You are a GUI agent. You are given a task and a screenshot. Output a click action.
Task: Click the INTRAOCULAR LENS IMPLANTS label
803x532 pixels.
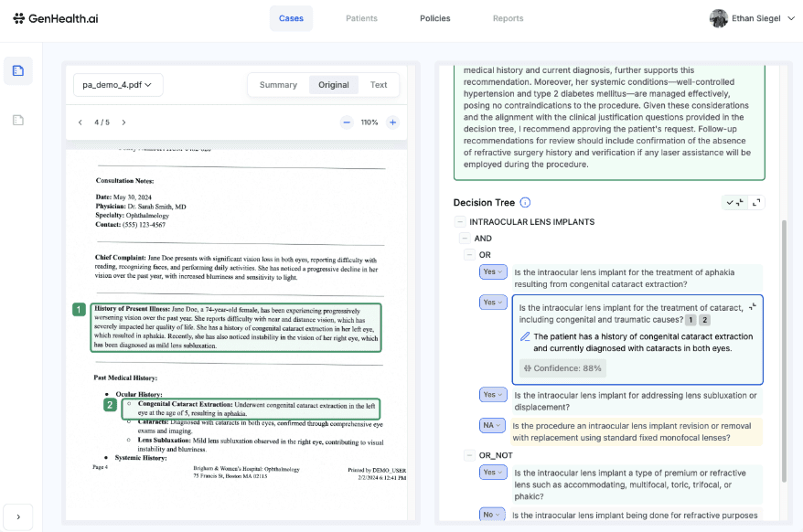pos(531,222)
